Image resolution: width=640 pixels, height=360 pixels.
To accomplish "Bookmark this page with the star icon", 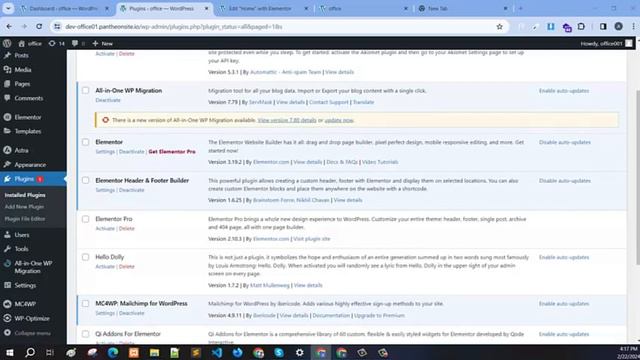I will pos(500,27).
